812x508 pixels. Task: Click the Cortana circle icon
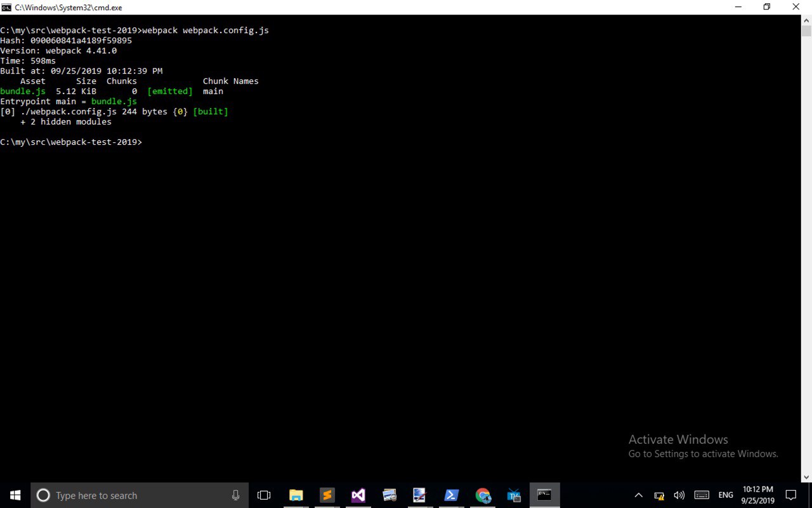tap(43, 495)
